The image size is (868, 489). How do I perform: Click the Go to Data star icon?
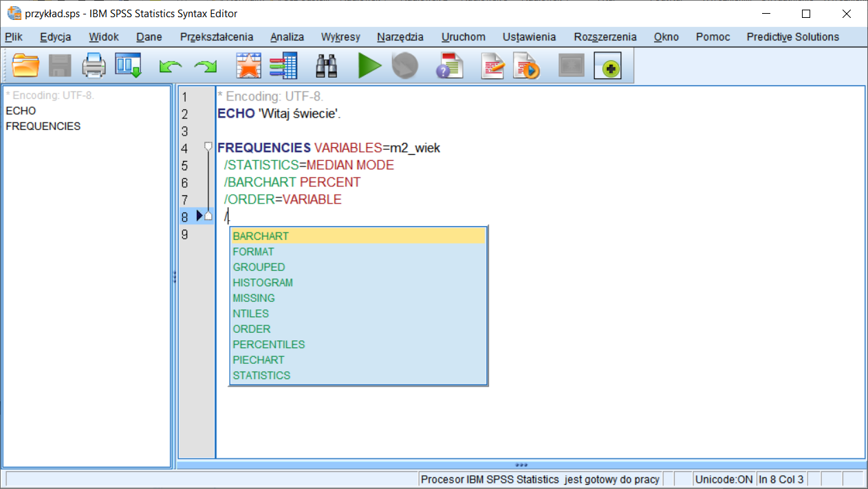(x=248, y=66)
